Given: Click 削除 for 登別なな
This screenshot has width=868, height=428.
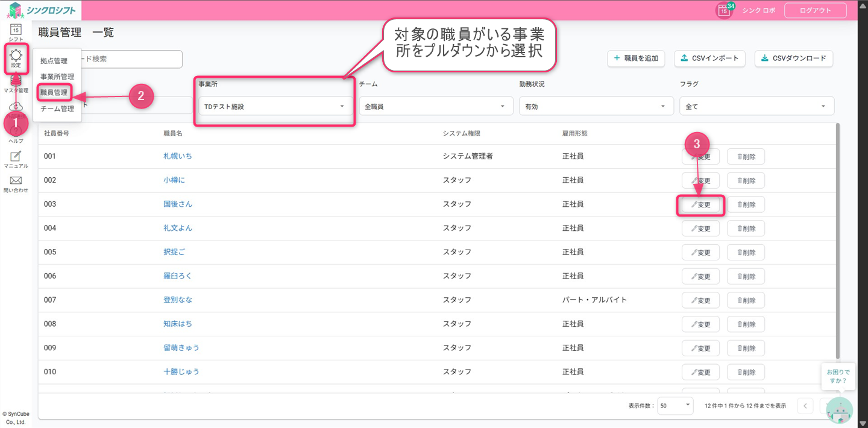Looking at the screenshot, I should pyautogui.click(x=746, y=300).
